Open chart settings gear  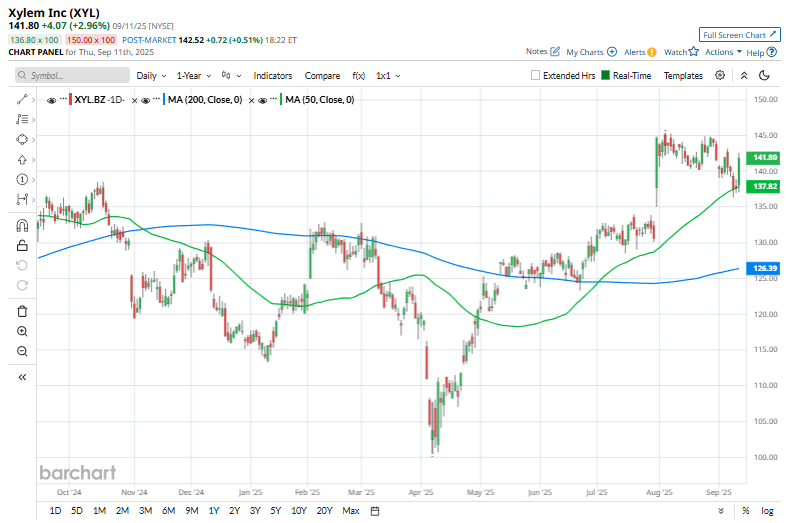(x=720, y=75)
